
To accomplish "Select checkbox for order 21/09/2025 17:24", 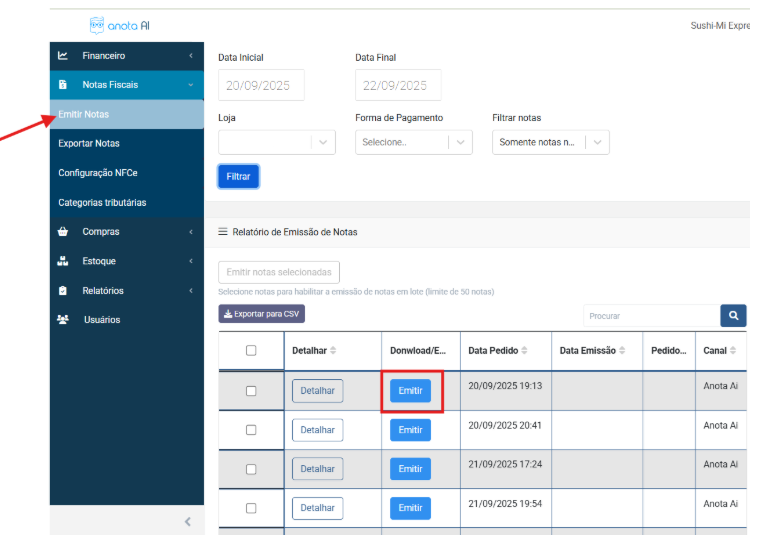I will [251, 469].
